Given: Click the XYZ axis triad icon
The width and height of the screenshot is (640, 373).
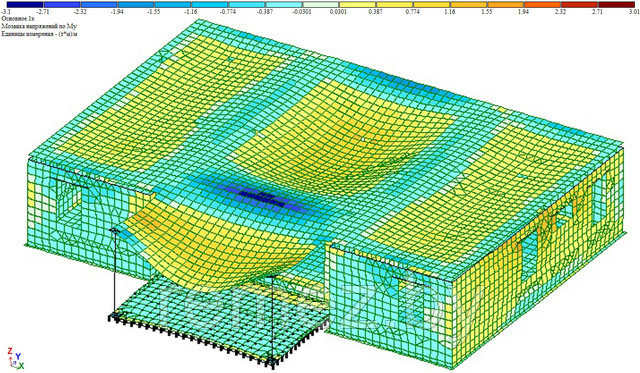Looking at the screenshot, I should 14,358.
